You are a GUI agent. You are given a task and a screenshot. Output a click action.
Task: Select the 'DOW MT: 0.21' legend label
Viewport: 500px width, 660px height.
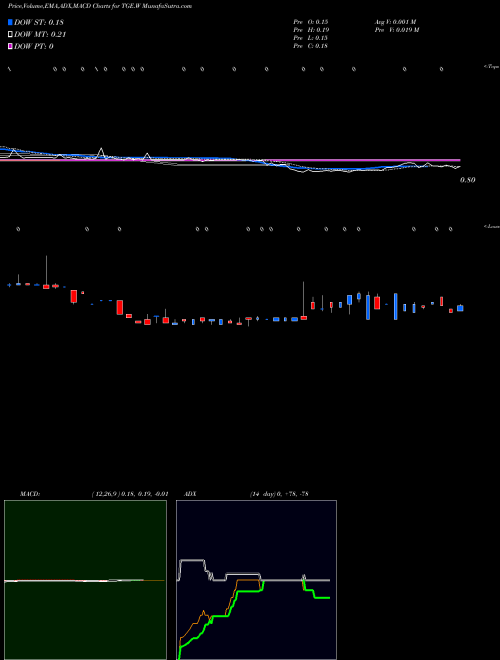click(40, 35)
